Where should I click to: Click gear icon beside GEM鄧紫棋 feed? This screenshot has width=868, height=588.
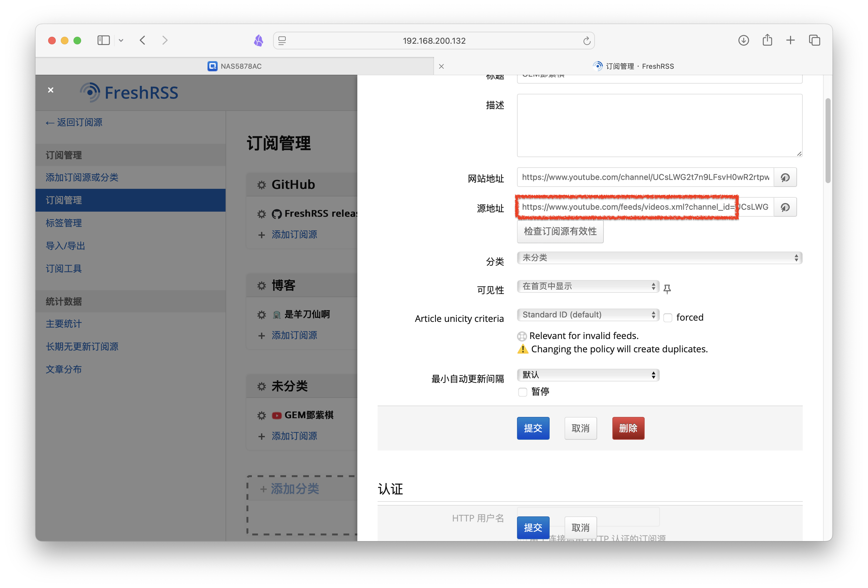[x=261, y=415]
